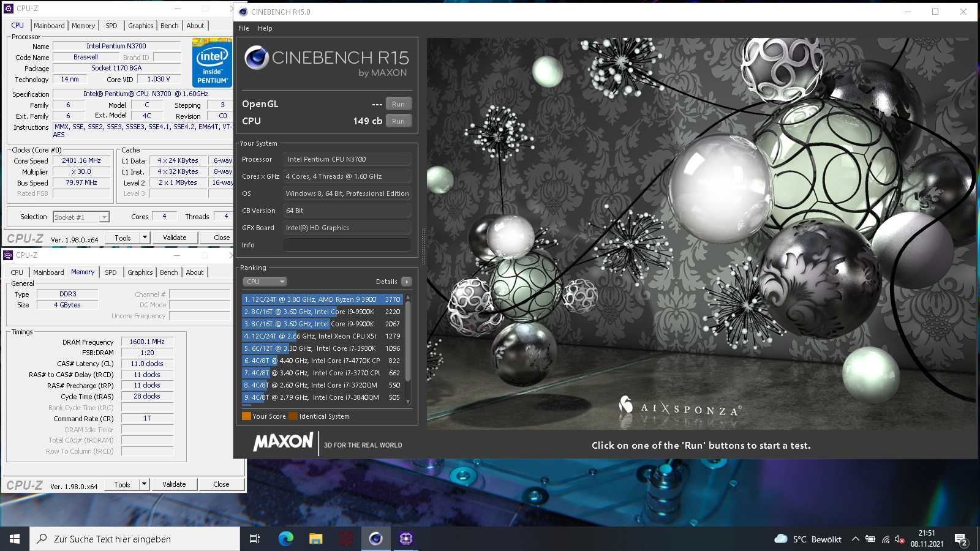Open the network tray icon

pos(886,539)
